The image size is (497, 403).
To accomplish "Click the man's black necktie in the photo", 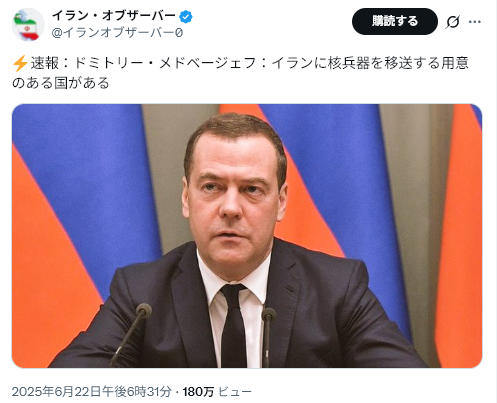I will pos(234,325).
